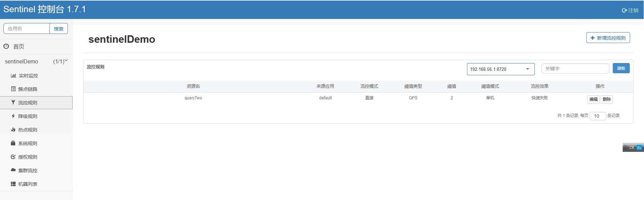
Task: Open the 热点规则 menu item
Action: click(x=36, y=130)
